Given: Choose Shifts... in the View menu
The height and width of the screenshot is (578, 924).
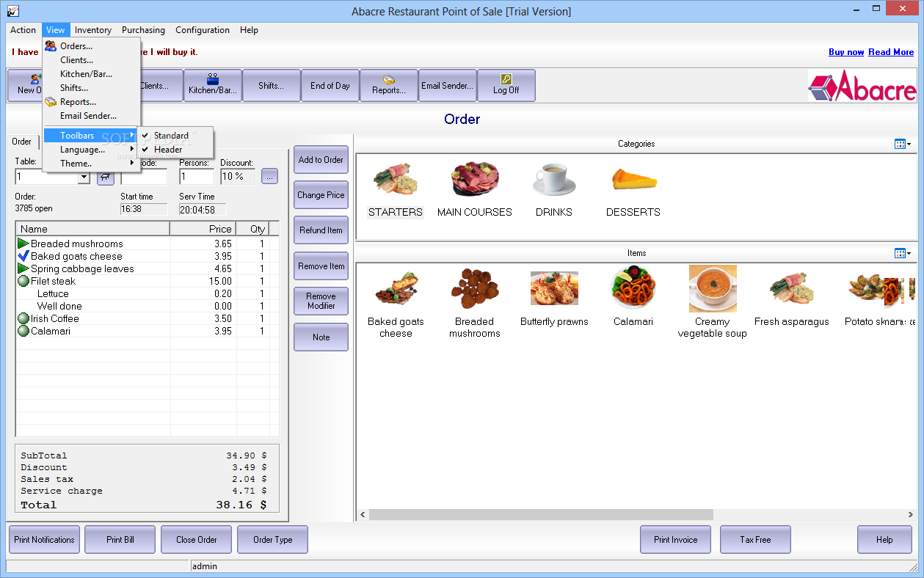Looking at the screenshot, I should point(91,88).
